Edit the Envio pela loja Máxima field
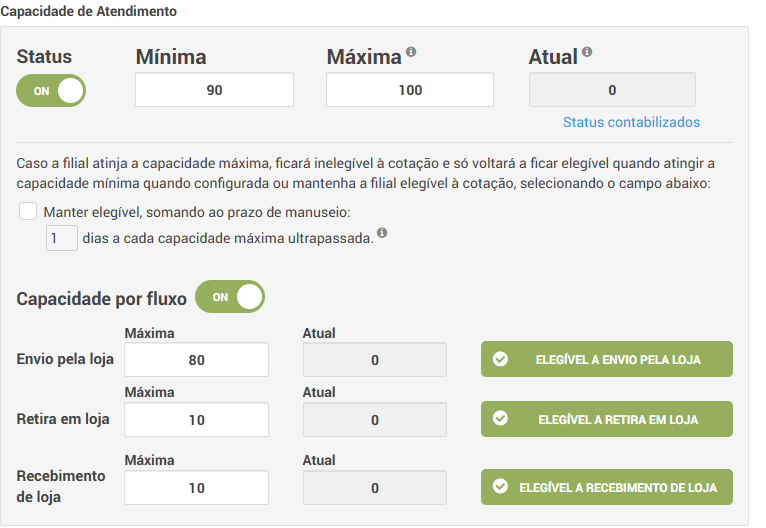This screenshot has height=528, width=766. click(x=196, y=360)
